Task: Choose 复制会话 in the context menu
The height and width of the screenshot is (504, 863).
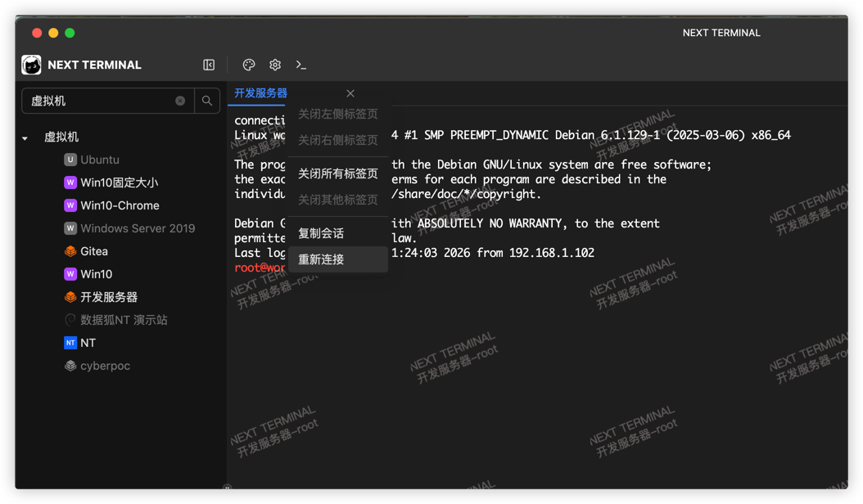Action: tap(338, 233)
